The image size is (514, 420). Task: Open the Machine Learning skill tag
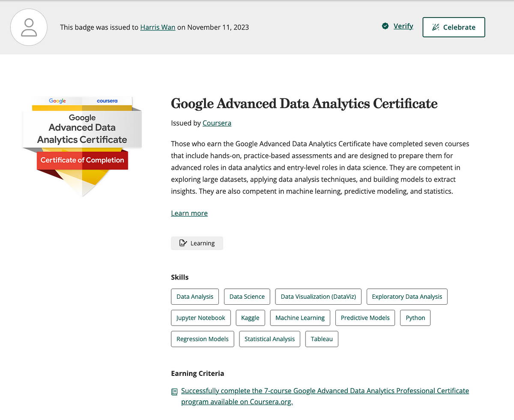point(300,318)
